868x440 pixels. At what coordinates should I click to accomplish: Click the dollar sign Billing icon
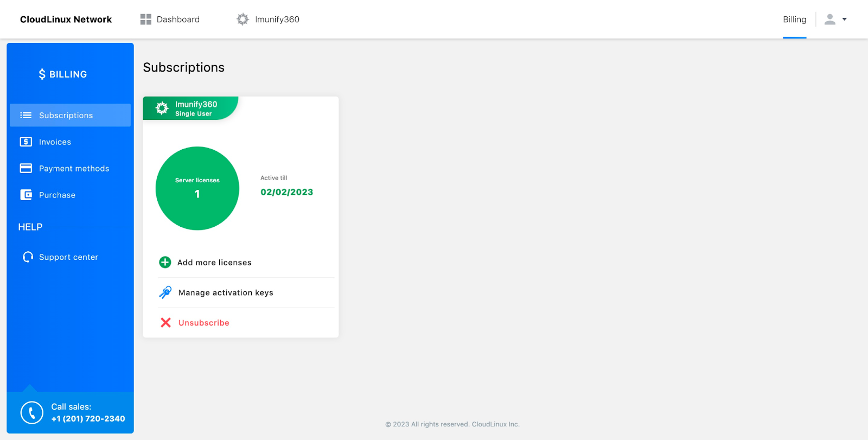42,74
